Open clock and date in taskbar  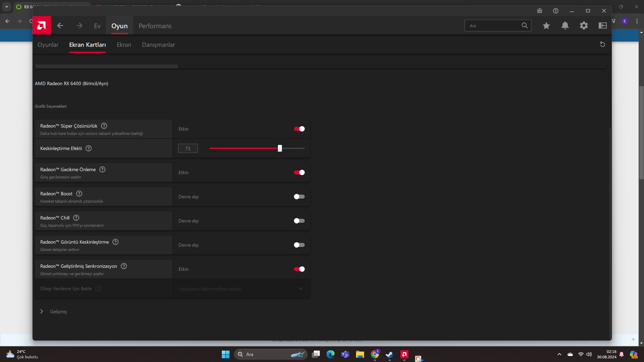click(607, 354)
